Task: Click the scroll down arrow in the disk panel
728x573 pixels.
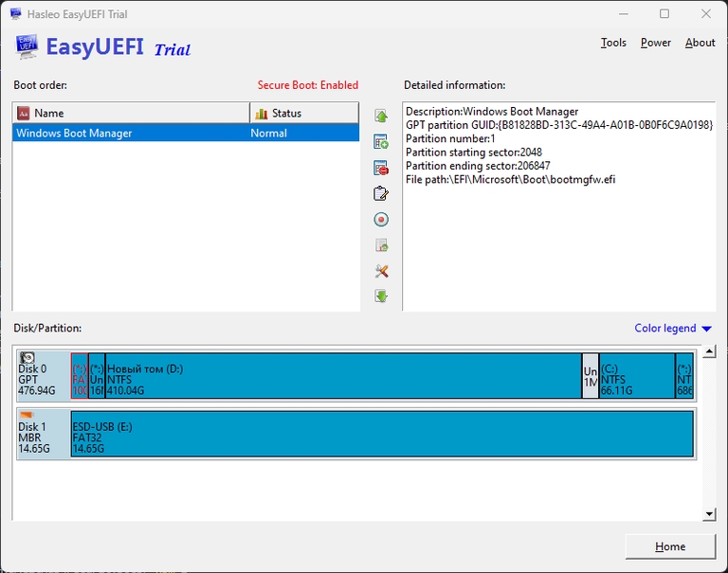Action: (x=709, y=513)
